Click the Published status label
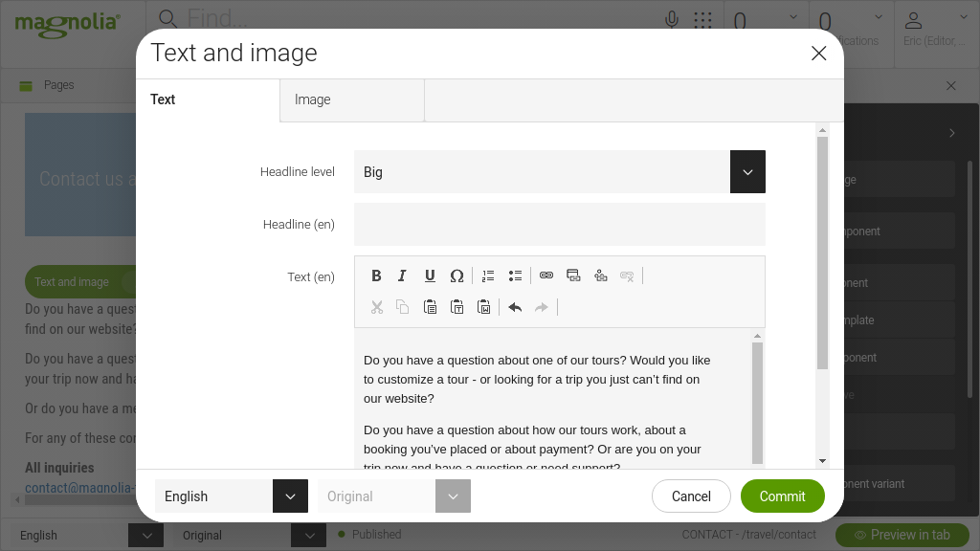Screen dimensions: 980x551 tap(376, 535)
